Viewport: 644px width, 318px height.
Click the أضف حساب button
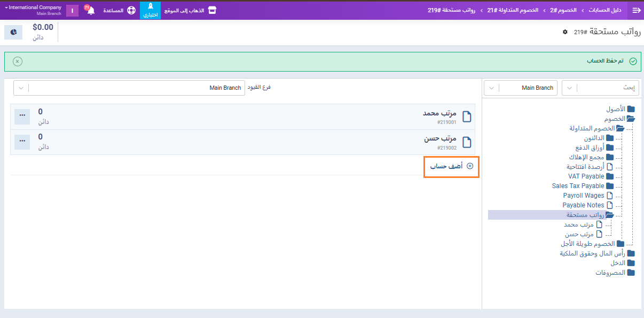(x=451, y=167)
